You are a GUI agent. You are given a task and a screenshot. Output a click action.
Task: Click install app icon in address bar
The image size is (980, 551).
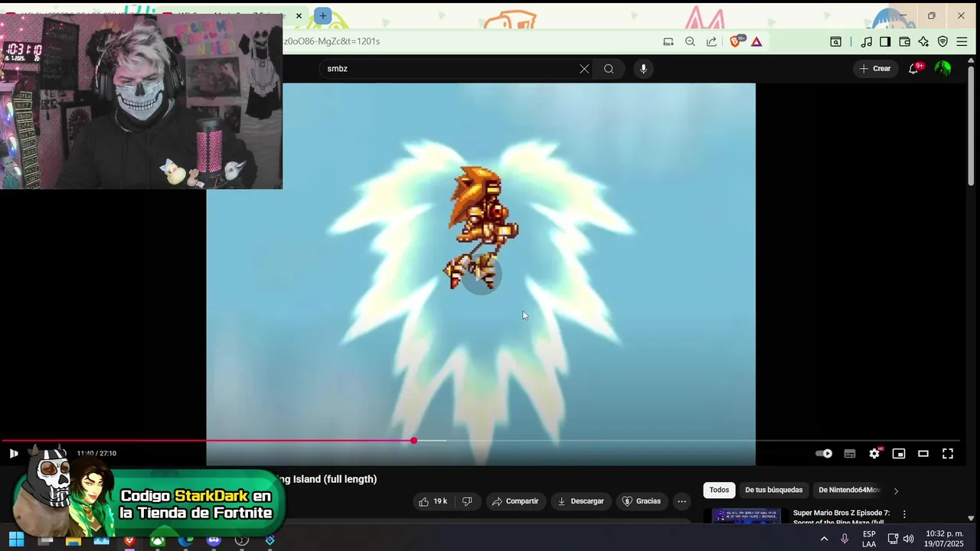(x=668, y=42)
